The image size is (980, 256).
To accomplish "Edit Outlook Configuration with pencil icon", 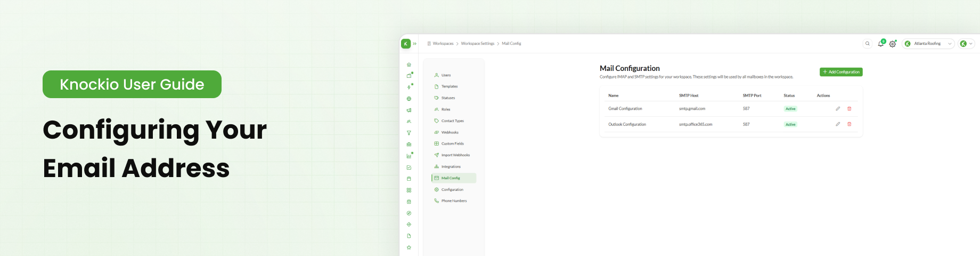I will coord(838,124).
